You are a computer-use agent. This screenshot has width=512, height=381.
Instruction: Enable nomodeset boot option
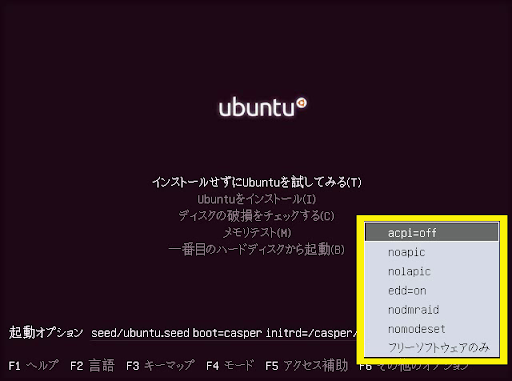[x=432, y=329]
